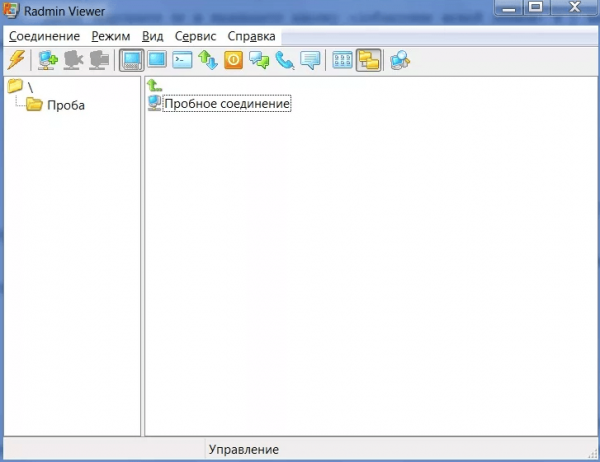Click the Пробное соединение computer icon

tap(155, 103)
